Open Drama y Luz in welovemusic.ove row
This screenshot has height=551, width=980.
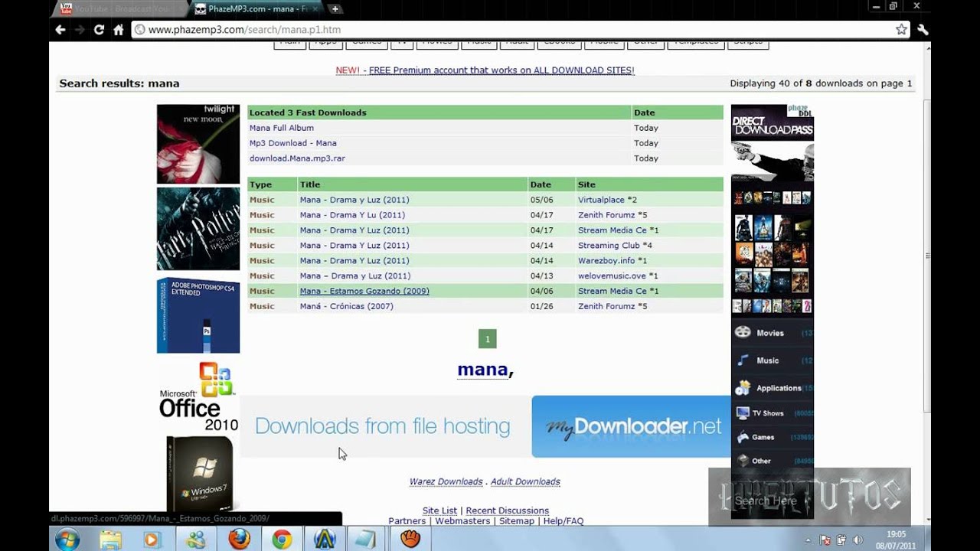coord(355,275)
